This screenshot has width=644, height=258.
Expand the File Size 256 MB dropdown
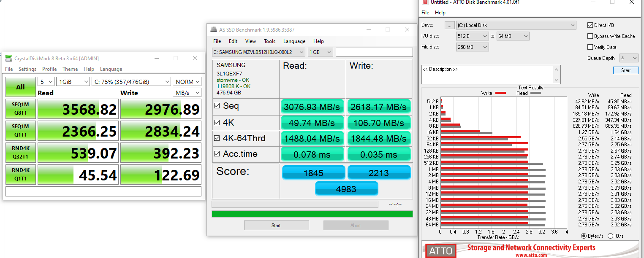pyautogui.click(x=473, y=47)
